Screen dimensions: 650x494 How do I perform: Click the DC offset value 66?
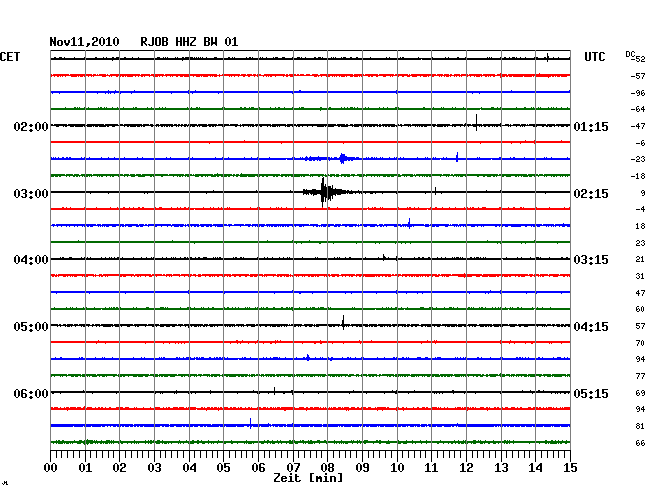click(640, 443)
